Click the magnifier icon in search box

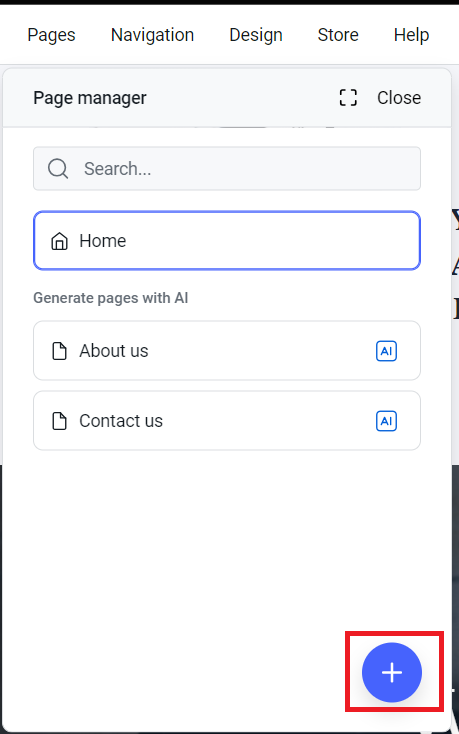pos(58,169)
